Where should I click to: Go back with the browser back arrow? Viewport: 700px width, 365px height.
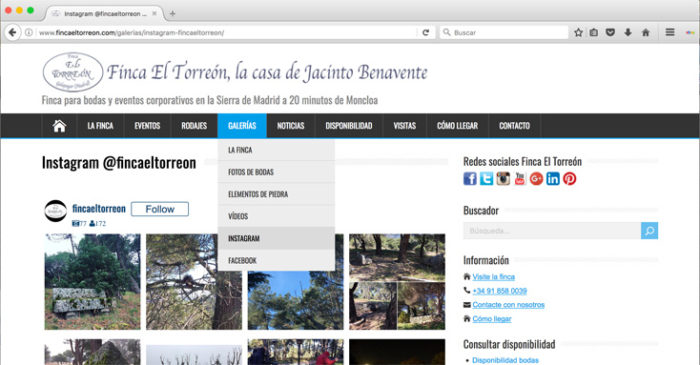pyautogui.click(x=12, y=33)
